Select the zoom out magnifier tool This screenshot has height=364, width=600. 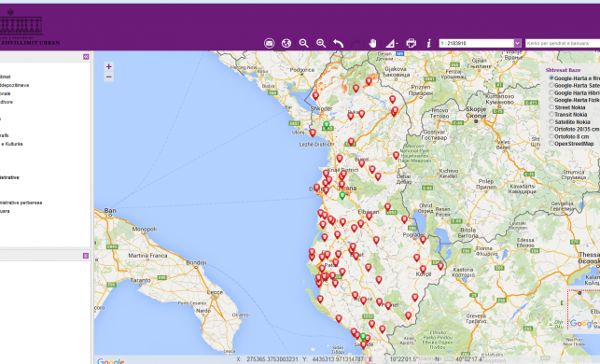point(303,43)
